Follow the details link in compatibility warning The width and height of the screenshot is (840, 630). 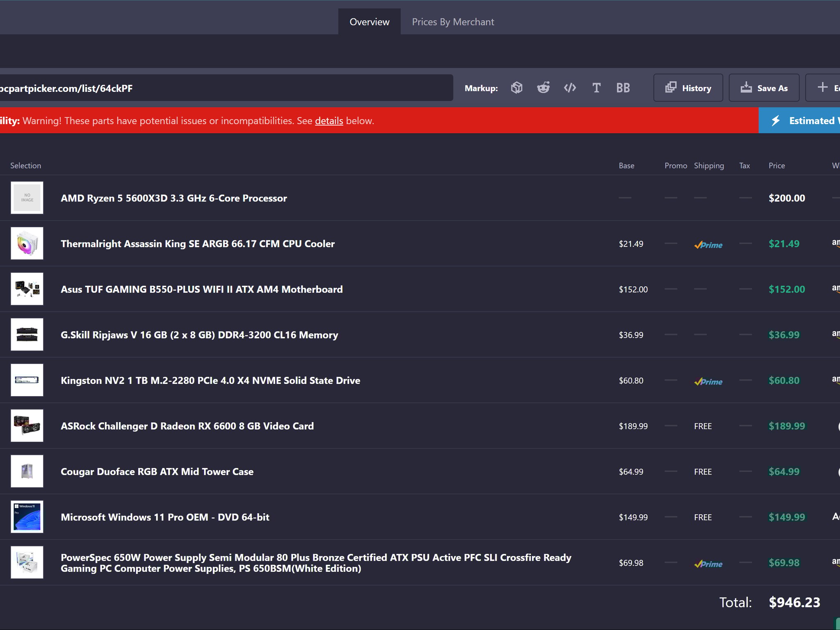coord(329,121)
